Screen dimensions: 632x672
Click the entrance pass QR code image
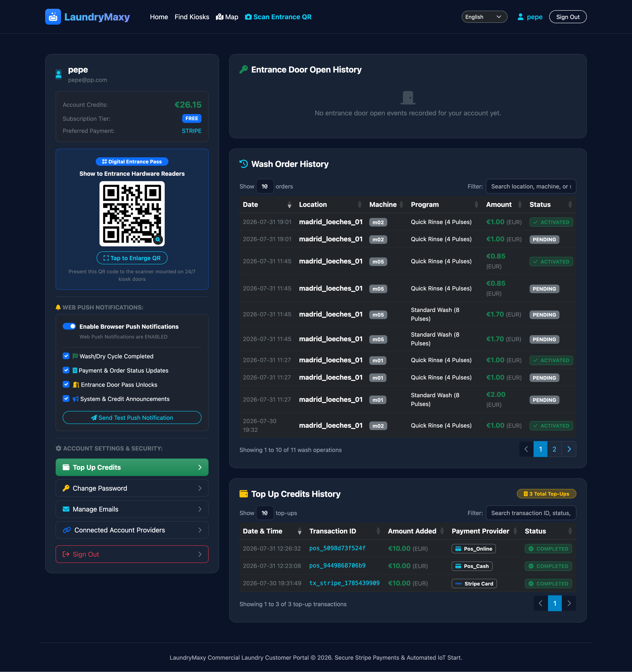[132, 214]
